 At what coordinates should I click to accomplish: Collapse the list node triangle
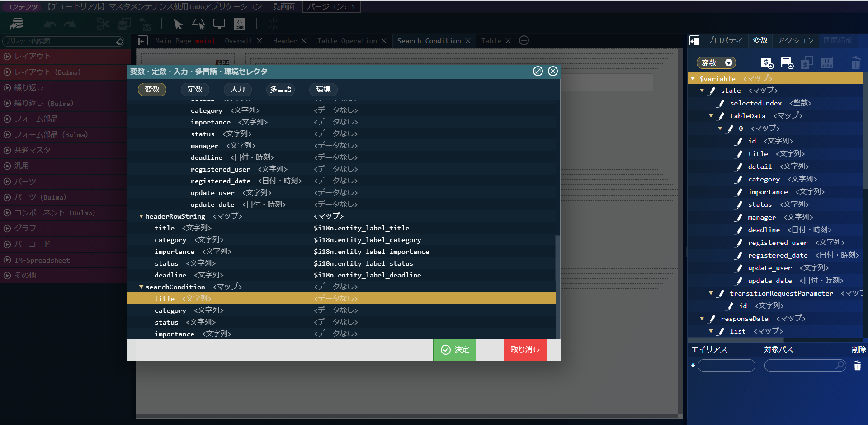(x=711, y=331)
